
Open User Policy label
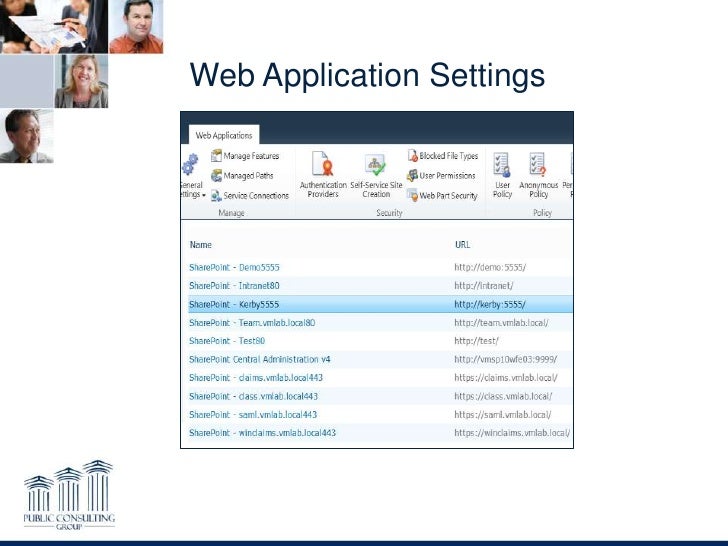point(502,189)
